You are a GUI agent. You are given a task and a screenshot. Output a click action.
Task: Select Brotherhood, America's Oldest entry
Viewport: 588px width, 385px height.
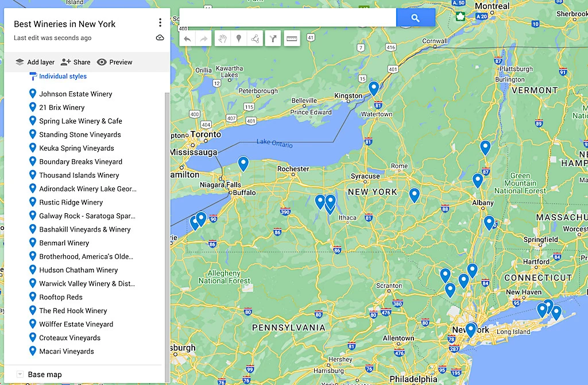pos(86,256)
